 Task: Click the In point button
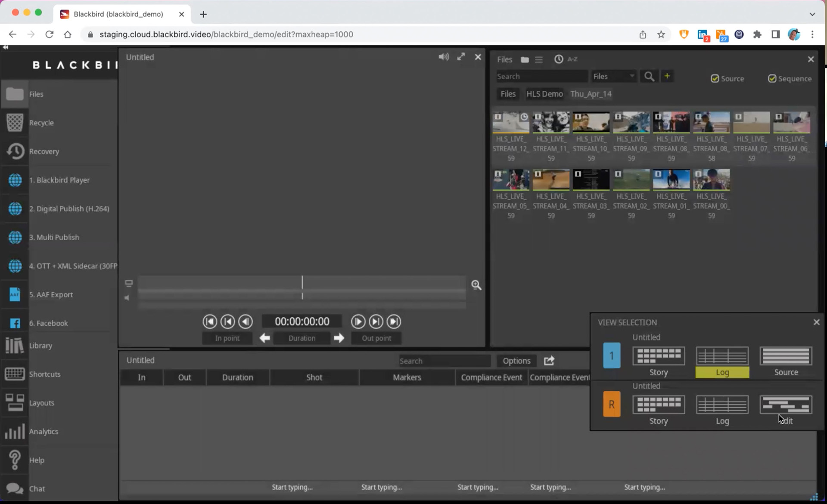pyautogui.click(x=227, y=338)
